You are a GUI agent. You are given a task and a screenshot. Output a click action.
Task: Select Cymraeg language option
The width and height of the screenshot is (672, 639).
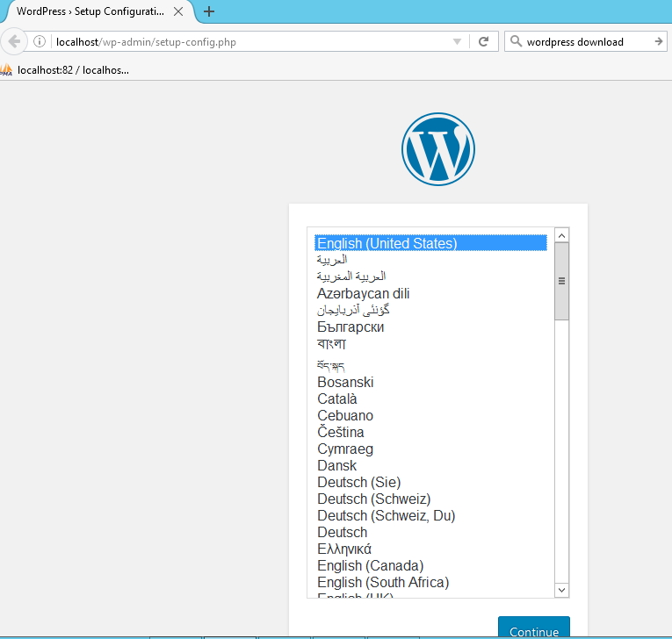coord(430,449)
